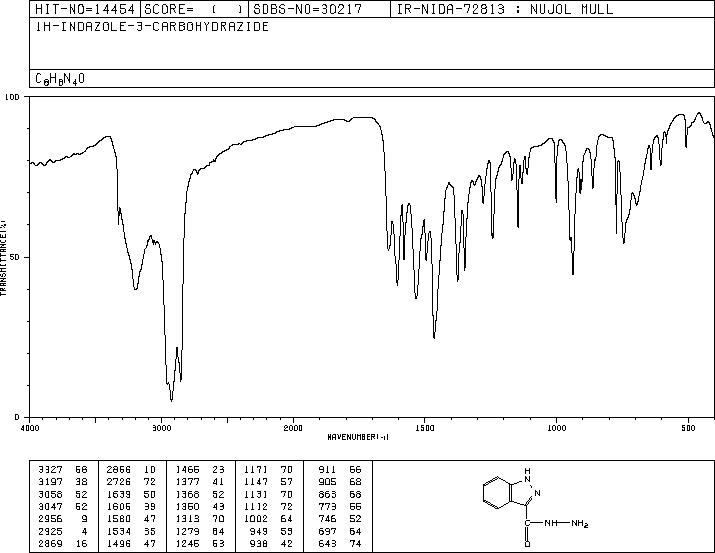Select peak value 938 in the table
This screenshot has height=553, width=715.
[259, 544]
